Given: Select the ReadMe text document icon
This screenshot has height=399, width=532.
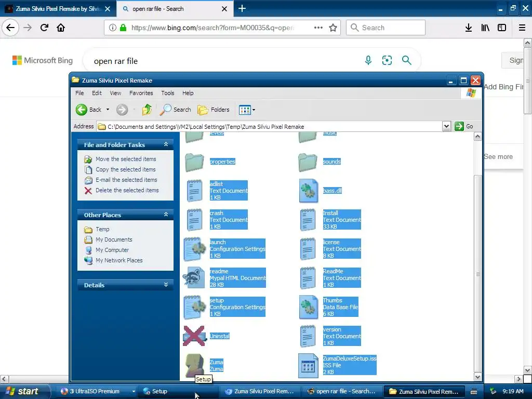Looking at the screenshot, I should tap(308, 278).
